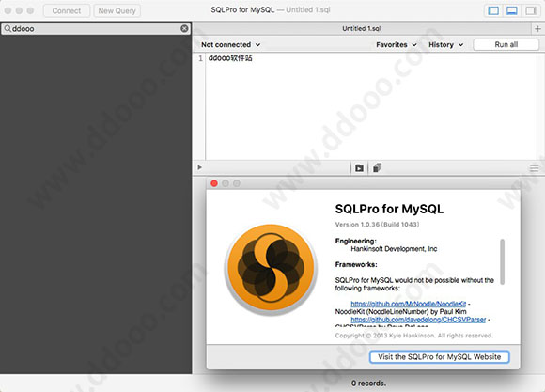
Task: Click the folder export icon
Action: click(x=359, y=168)
